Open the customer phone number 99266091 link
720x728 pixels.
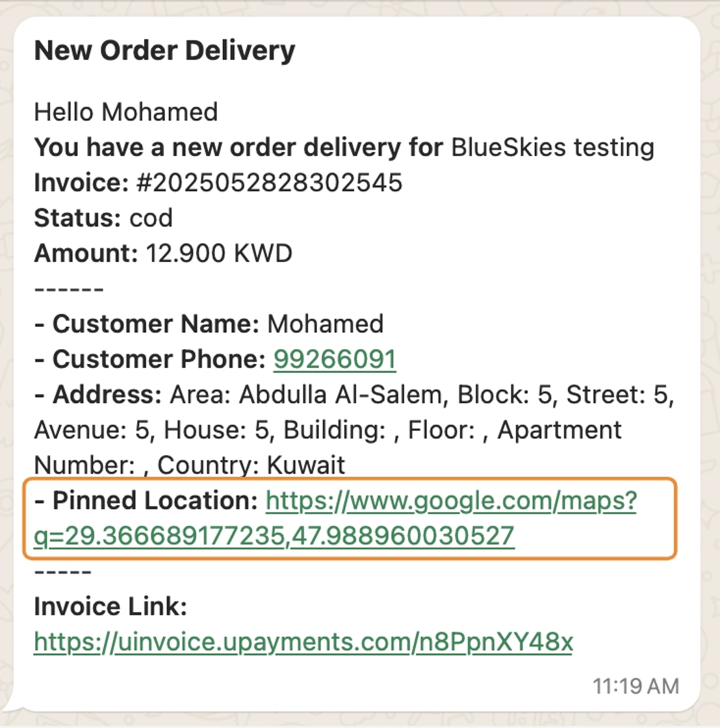pyautogui.click(x=334, y=359)
